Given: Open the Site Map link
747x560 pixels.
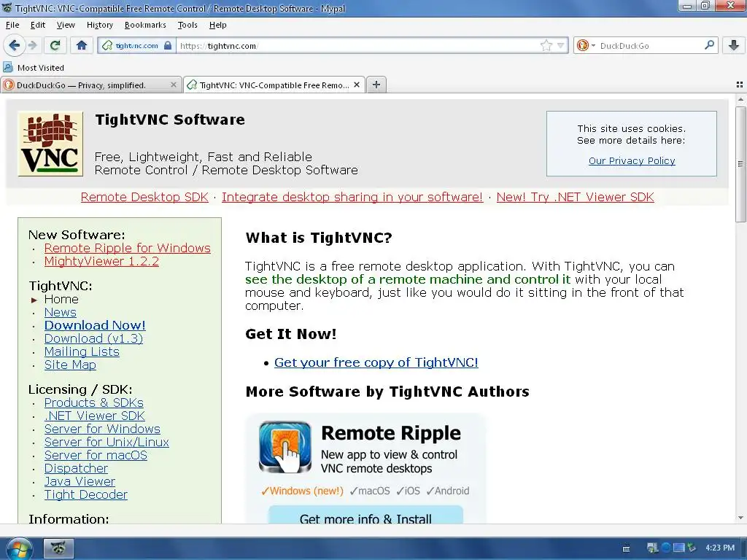Looking at the screenshot, I should pos(70,365).
